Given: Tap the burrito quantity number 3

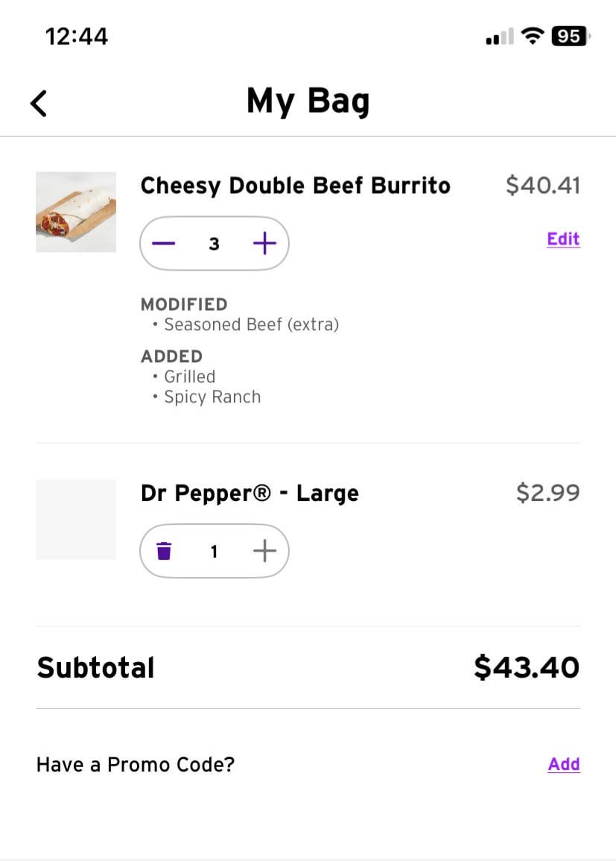Looking at the screenshot, I should click(214, 244).
